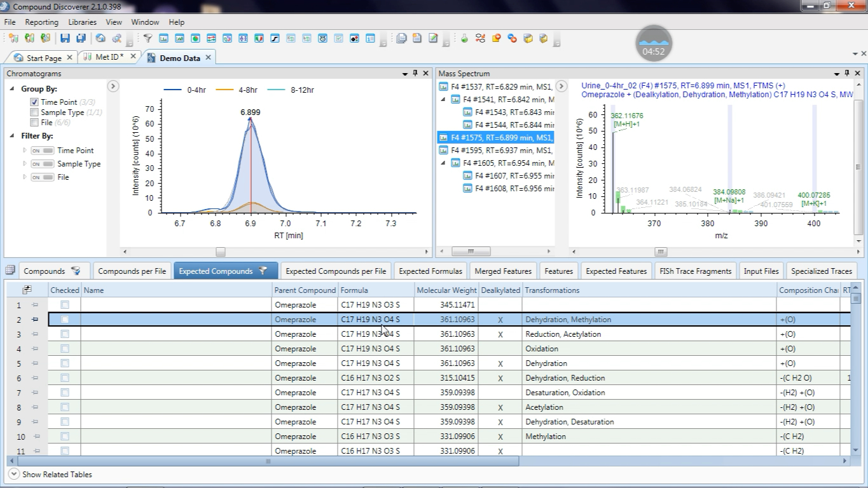Screen dimensions: 868x488
Task: Pin the Chromatograms panel
Action: (x=415, y=74)
